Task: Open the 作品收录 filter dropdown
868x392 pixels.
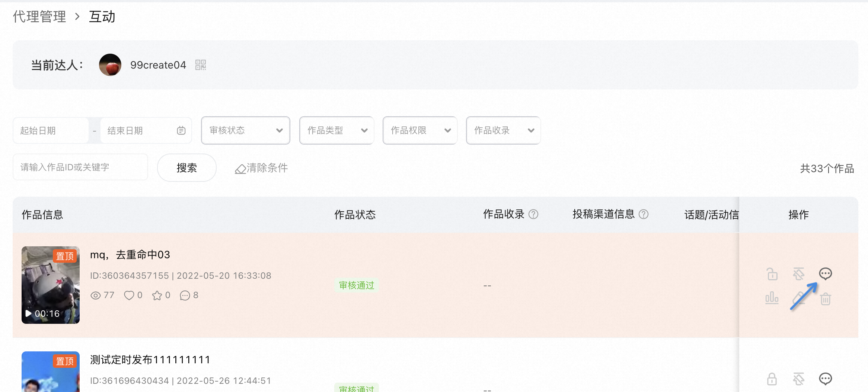Action: (x=503, y=130)
